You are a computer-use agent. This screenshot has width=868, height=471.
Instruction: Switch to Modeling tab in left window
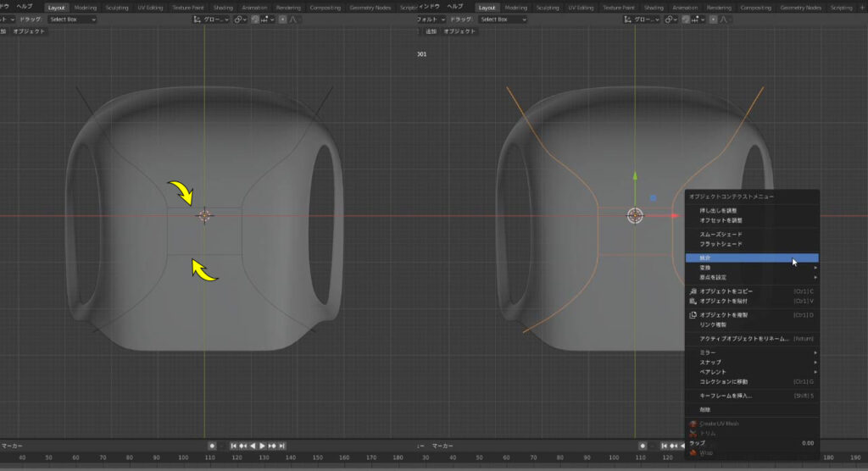click(x=85, y=8)
